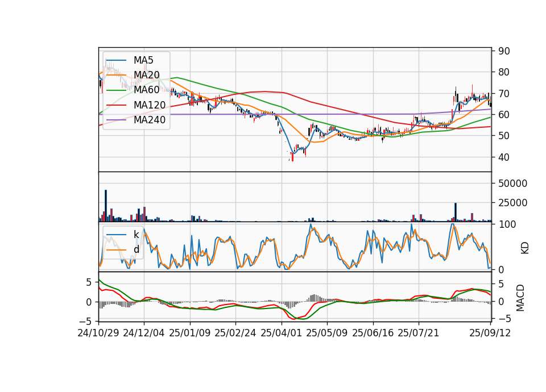Click the green MA60 legend line sample
Screen dimensions: 546x392
click(116, 90)
